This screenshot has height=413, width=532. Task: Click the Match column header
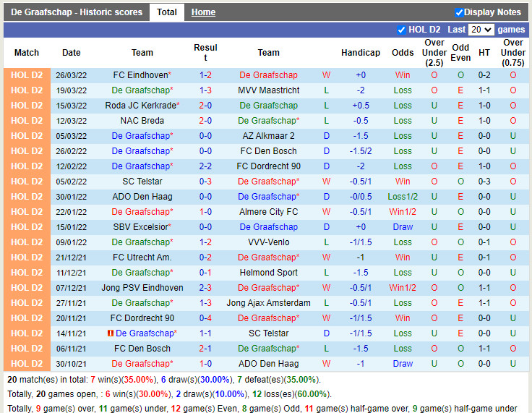point(27,53)
